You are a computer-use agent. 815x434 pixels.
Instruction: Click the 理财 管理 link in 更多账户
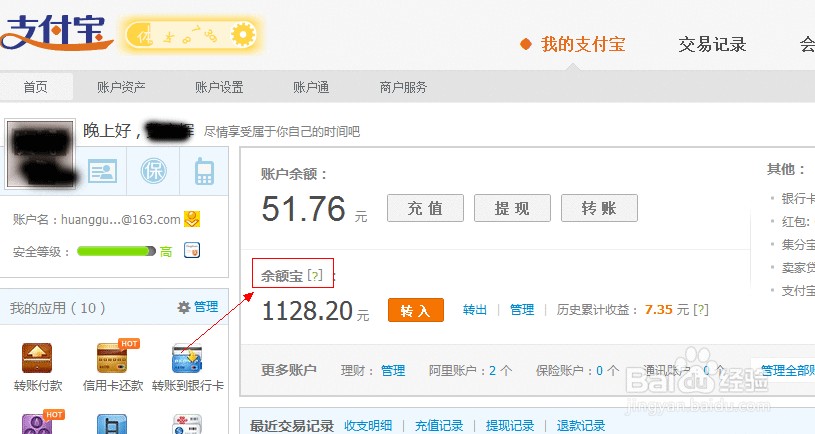tap(393, 371)
